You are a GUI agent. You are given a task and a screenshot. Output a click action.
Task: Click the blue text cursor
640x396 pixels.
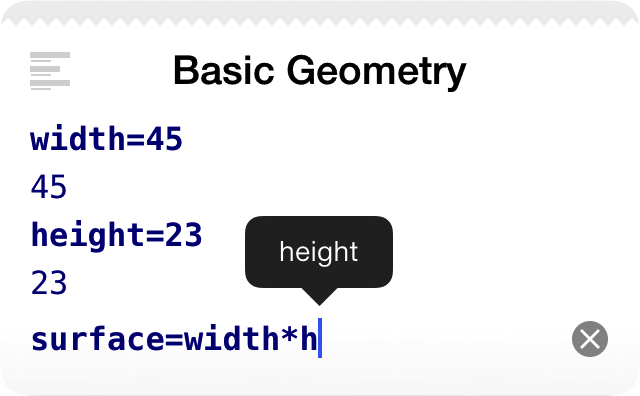point(320,338)
